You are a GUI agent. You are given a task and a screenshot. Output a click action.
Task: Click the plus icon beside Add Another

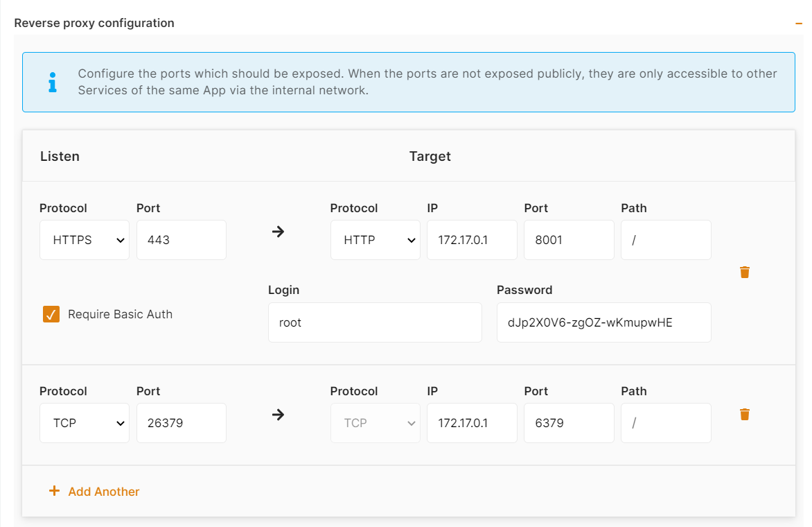[x=54, y=491]
